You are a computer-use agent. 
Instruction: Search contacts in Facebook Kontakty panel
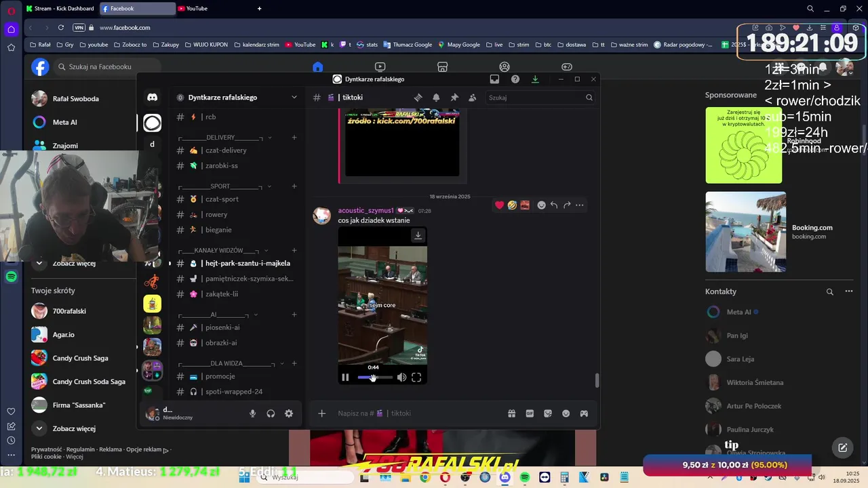829,291
